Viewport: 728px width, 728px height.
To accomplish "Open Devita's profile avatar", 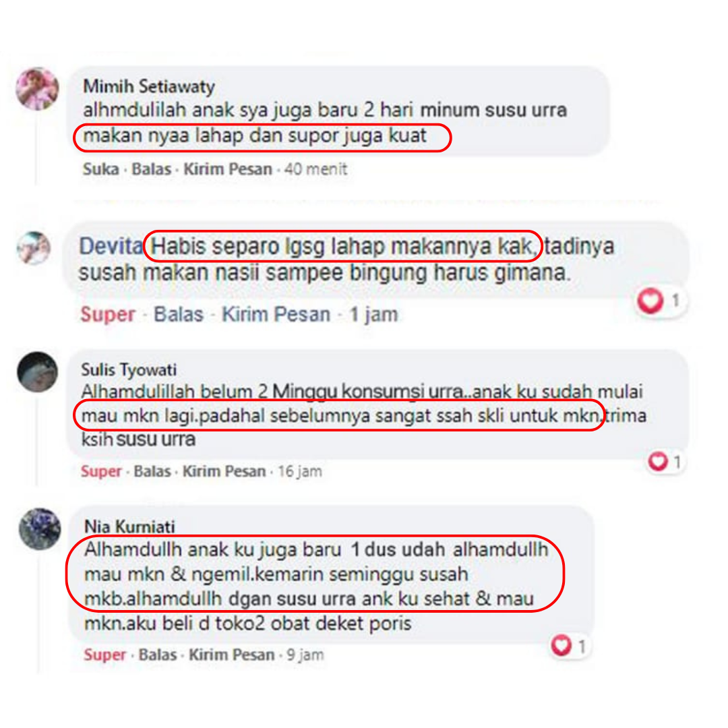I will (34, 247).
